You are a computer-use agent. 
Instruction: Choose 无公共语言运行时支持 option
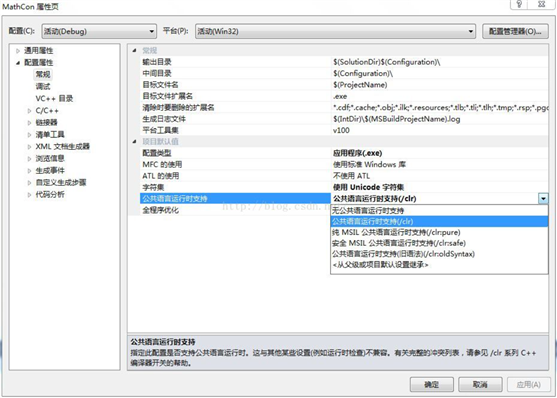click(x=439, y=210)
